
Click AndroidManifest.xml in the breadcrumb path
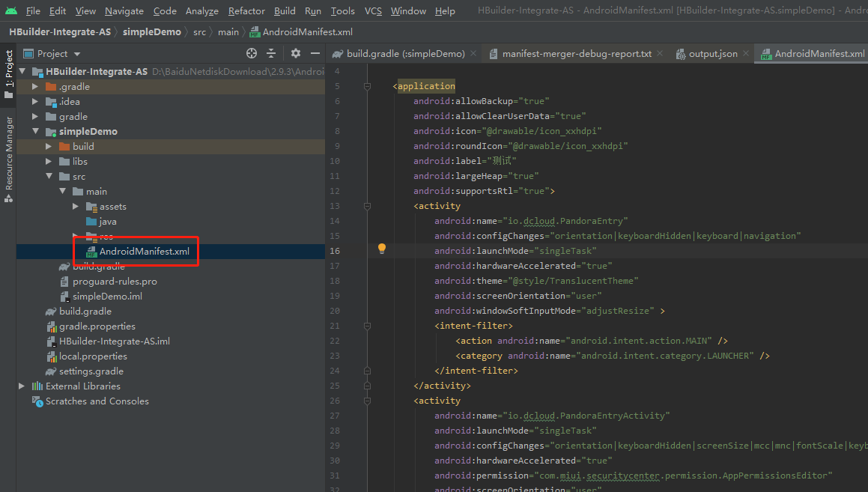tap(301, 32)
